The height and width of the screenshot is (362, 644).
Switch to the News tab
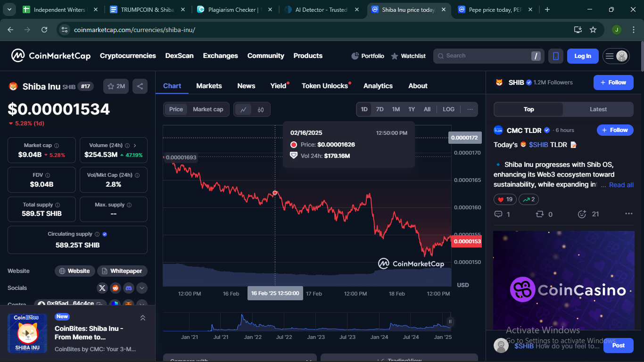tap(246, 86)
